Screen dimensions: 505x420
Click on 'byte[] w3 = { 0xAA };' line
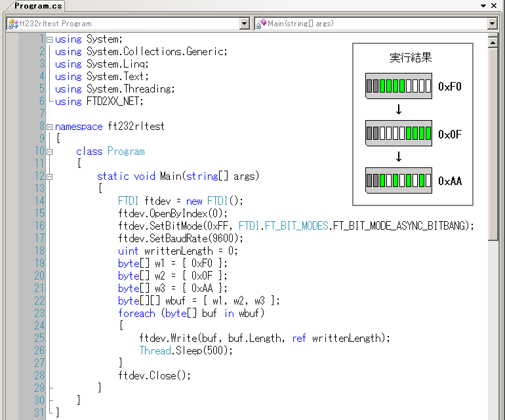(172, 289)
